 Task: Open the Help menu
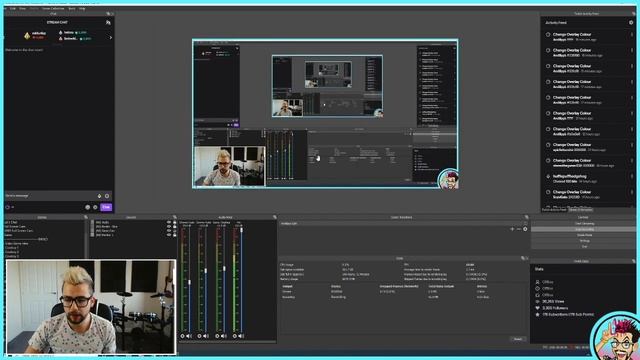click(x=82, y=8)
